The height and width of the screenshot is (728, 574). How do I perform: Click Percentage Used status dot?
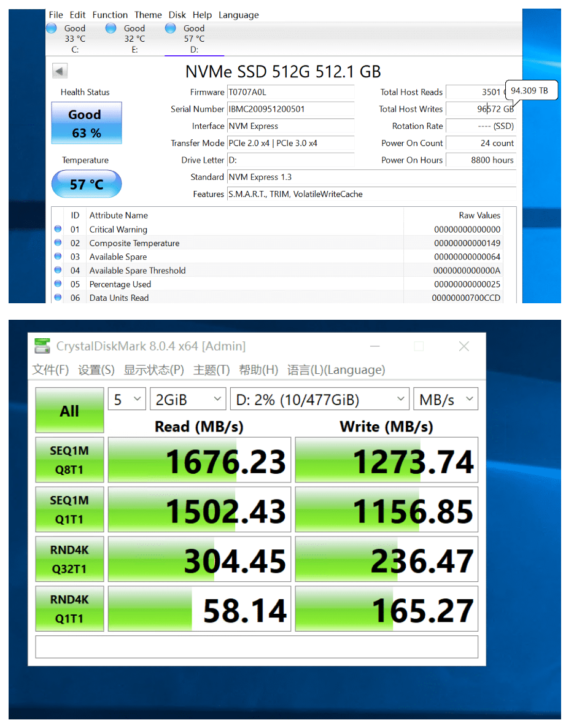point(58,283)
